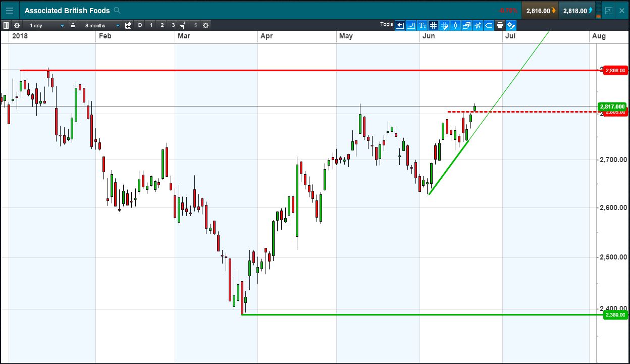Toggle the chart grid lines button

433,25
